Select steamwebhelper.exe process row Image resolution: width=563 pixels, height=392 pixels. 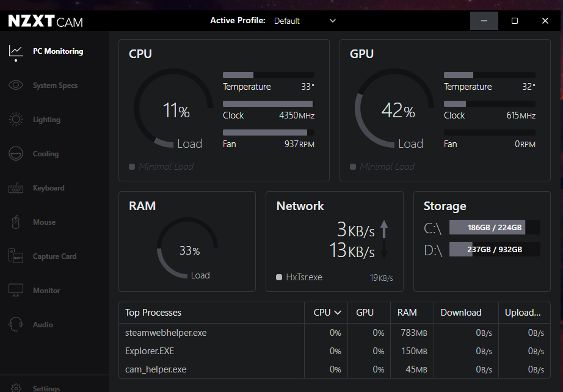pyautogui.click(x=166, y=333)
